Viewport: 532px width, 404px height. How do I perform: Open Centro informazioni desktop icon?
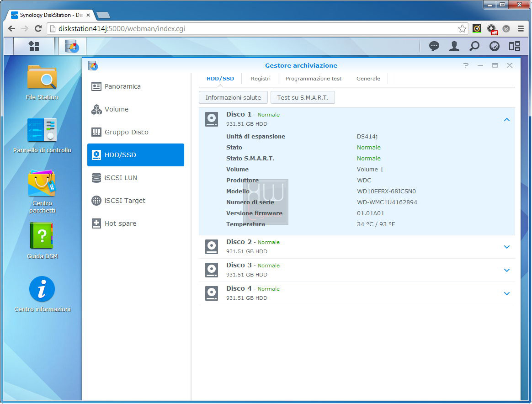(x=42, y=289)
